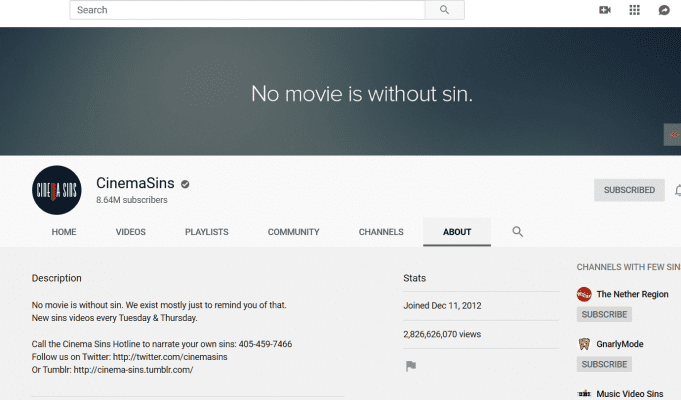
Task: Click the CHANNELS WITH FEW SIN heading
Action: coord(628,267)
